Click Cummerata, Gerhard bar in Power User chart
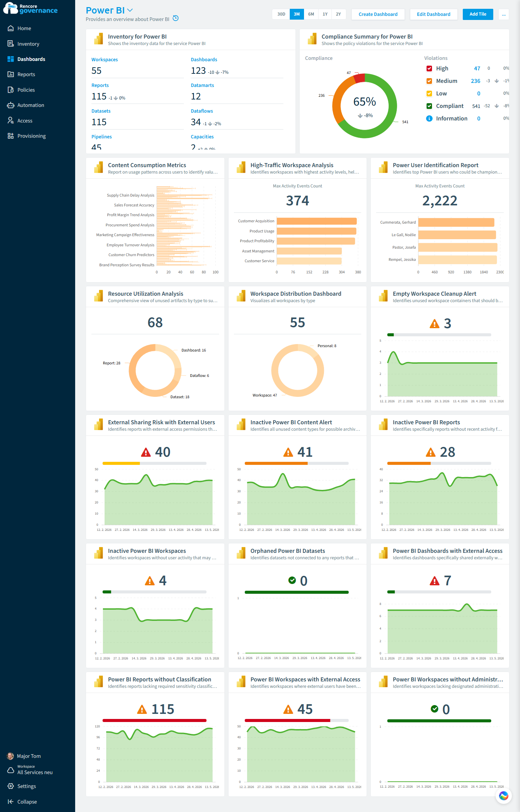The height and width of the screenshot is (812, 520). tap(456, 222)
